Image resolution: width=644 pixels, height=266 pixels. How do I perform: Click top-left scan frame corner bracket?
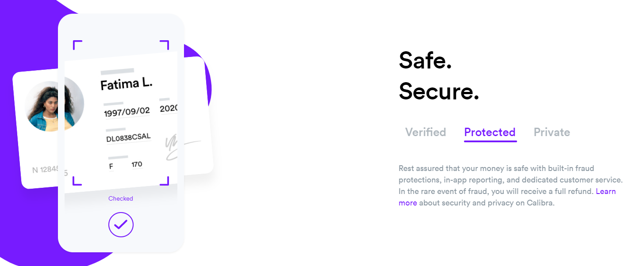77,45
